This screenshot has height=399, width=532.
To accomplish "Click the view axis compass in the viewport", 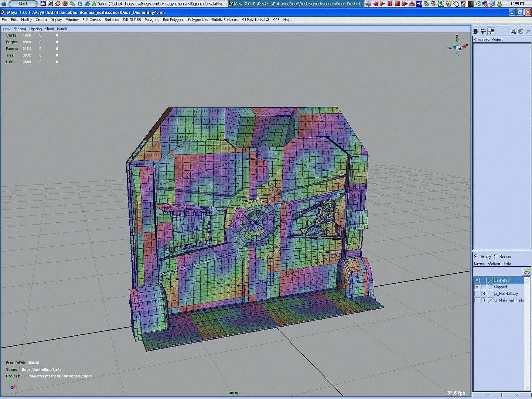I will coord(457,47).
